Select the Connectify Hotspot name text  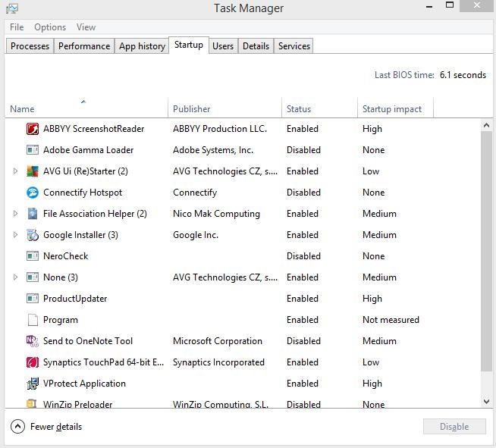[x=83, y=193]
